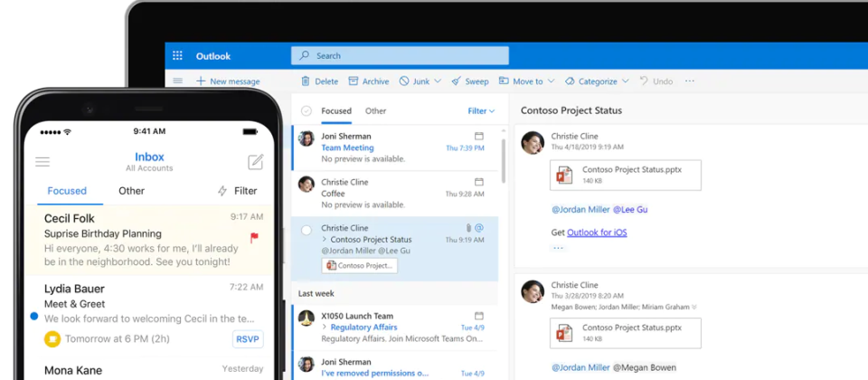Expand the Categorize dropdown arrow
Image resolution: width=868 pixels, height=380 pixels.
coord(626,81)
